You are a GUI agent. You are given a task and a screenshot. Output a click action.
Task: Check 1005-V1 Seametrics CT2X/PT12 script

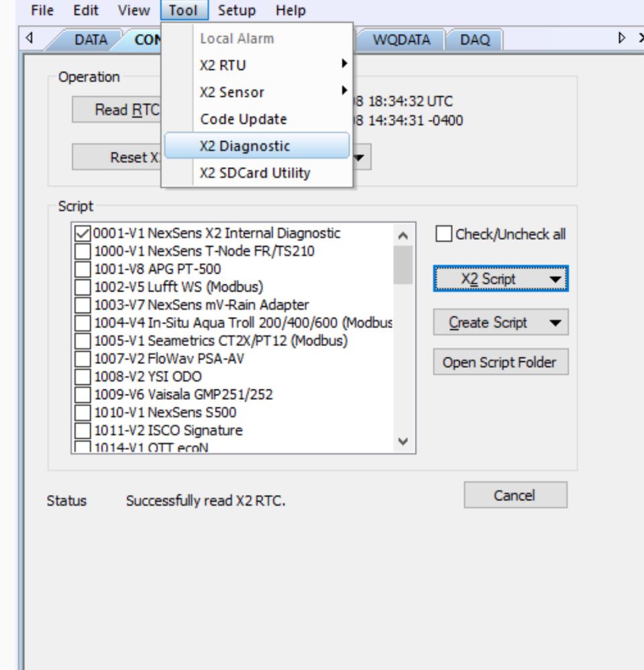(x=82, y=341)
